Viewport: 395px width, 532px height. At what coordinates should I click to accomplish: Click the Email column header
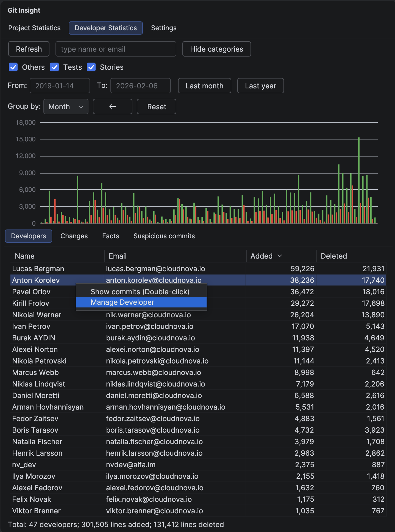175,256
